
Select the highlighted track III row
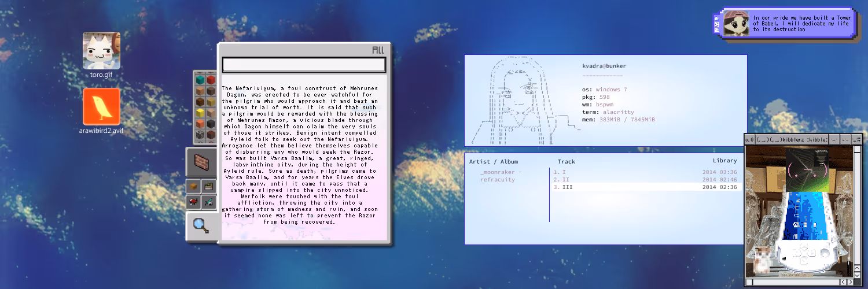click(x=645, y=187)
